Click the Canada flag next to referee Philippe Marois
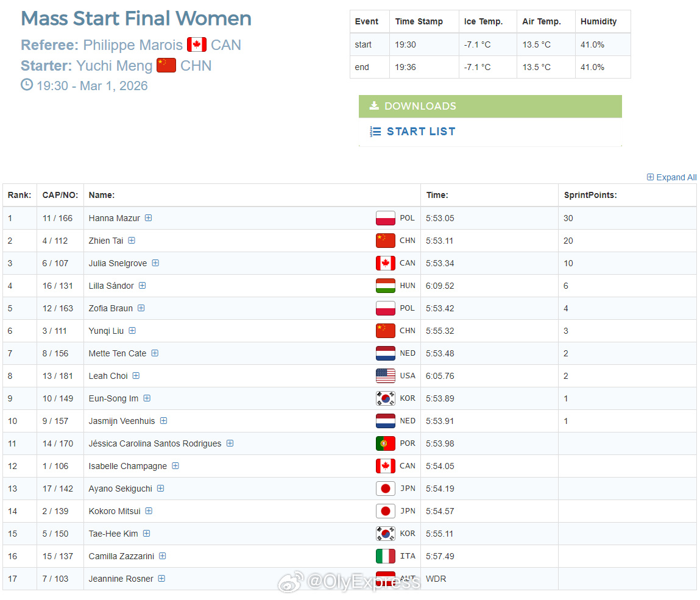 (196, 44)
